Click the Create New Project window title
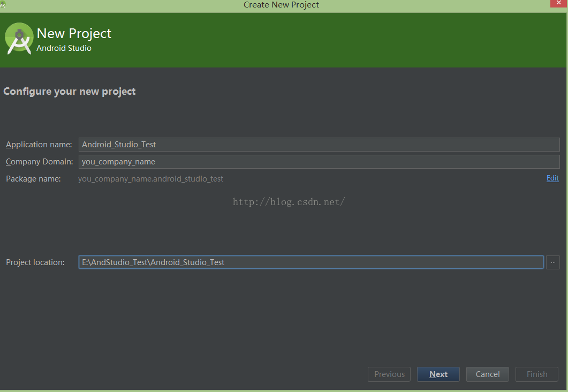The height and width of the screenshot is (392, 568). (281, 5)
